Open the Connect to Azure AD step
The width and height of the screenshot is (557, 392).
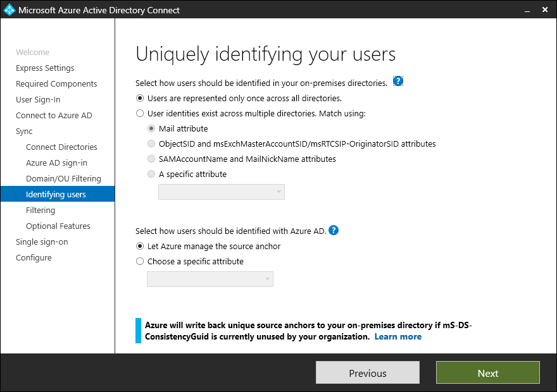pyautogui.click(x=54, y=116)
